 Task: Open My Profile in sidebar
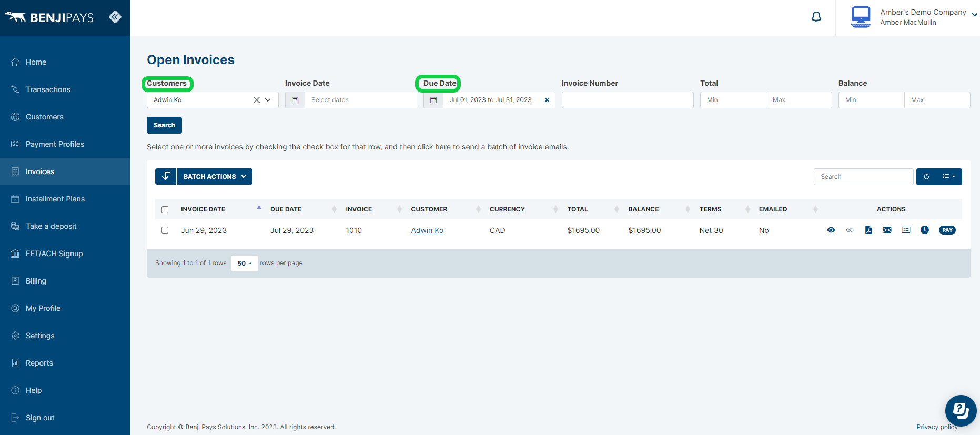65,308
